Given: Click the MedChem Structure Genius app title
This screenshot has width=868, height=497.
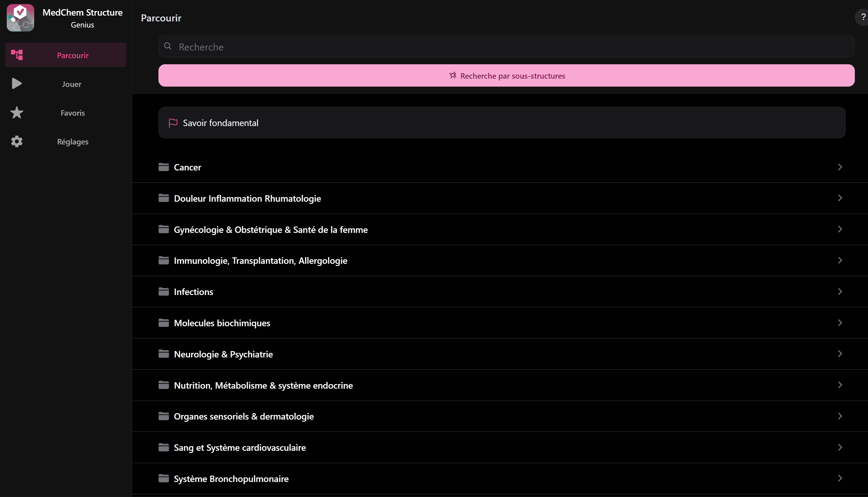Looking at the screenshot, I should [83, 18].
